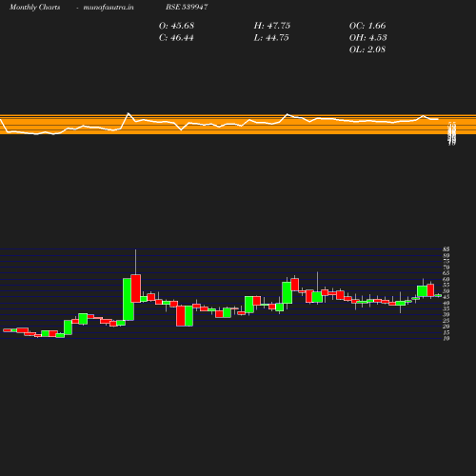Click the 10 price axis label
Viewport: 476px width, 476px height.
coord(446,339)
